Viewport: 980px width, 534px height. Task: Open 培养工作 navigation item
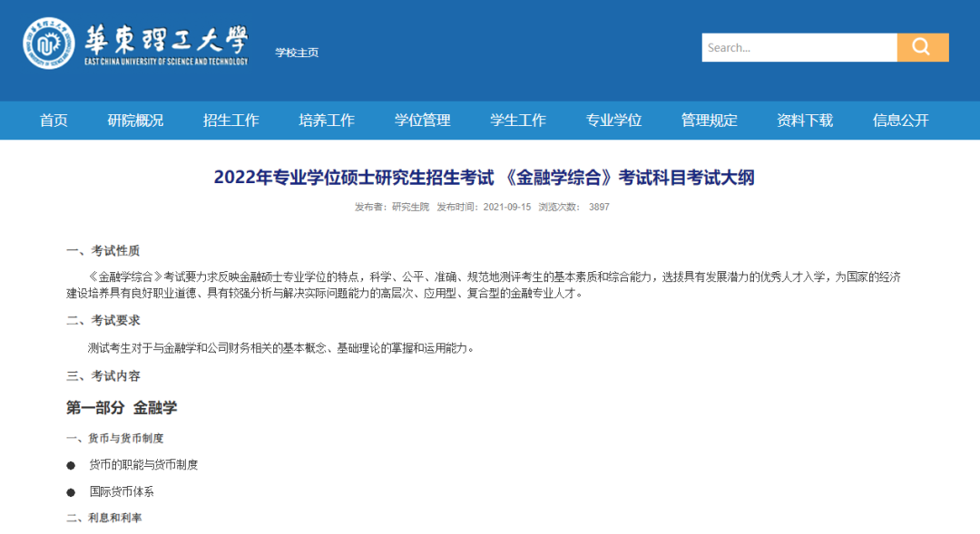pyautogui.click(x=327, y=121)
